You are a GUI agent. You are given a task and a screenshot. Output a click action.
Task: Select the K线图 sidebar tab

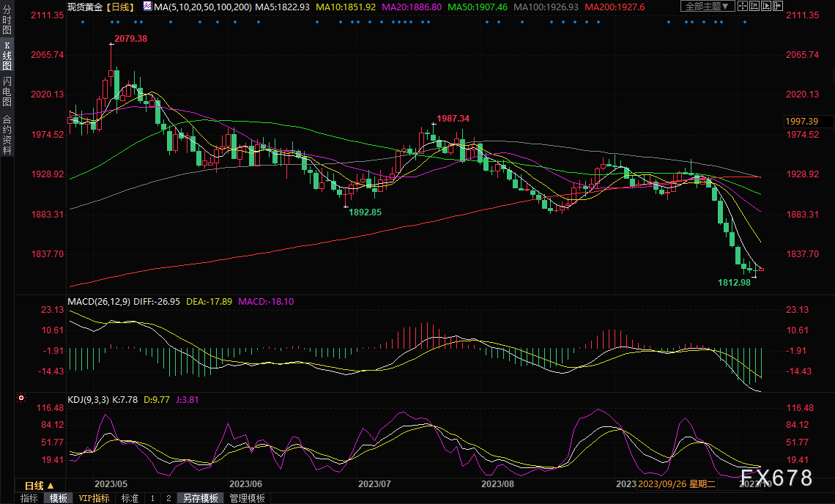7,56
